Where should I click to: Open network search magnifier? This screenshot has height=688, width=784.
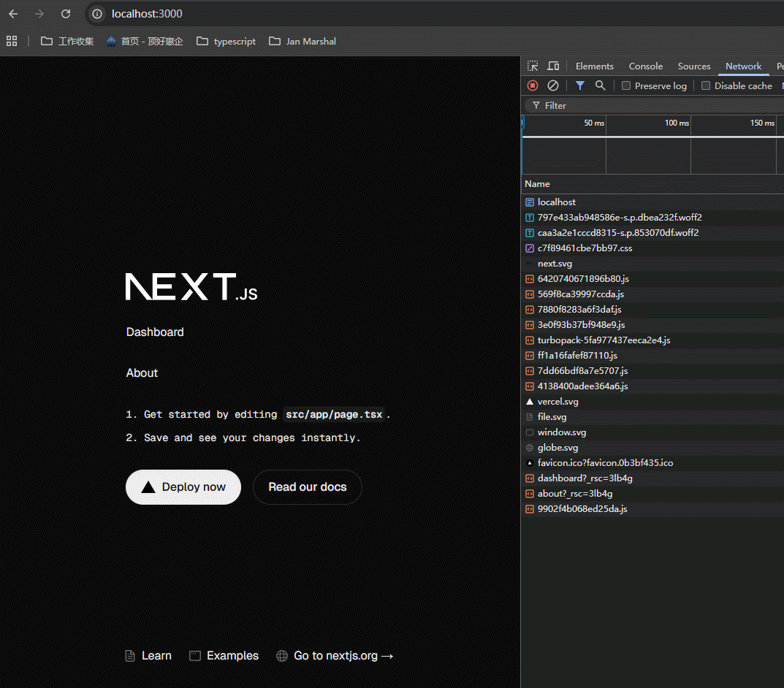pos(600,85)
